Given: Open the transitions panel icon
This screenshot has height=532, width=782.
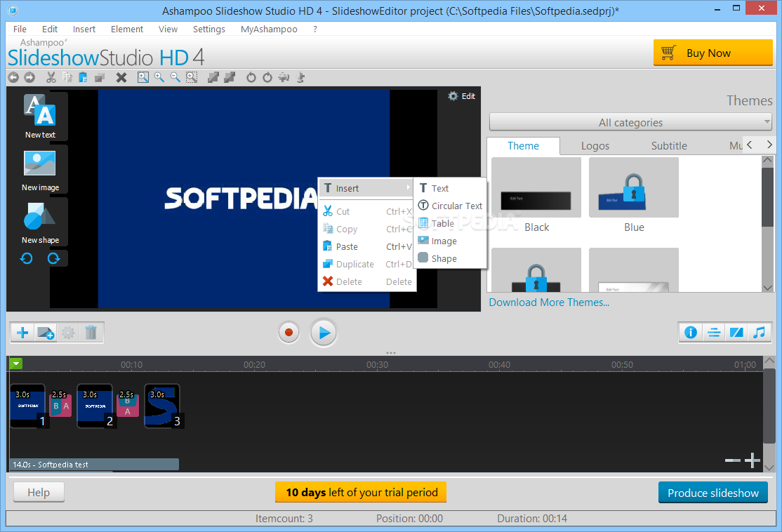Looking at the screenshot, I should pyautogui.click(x=736, y=333).
